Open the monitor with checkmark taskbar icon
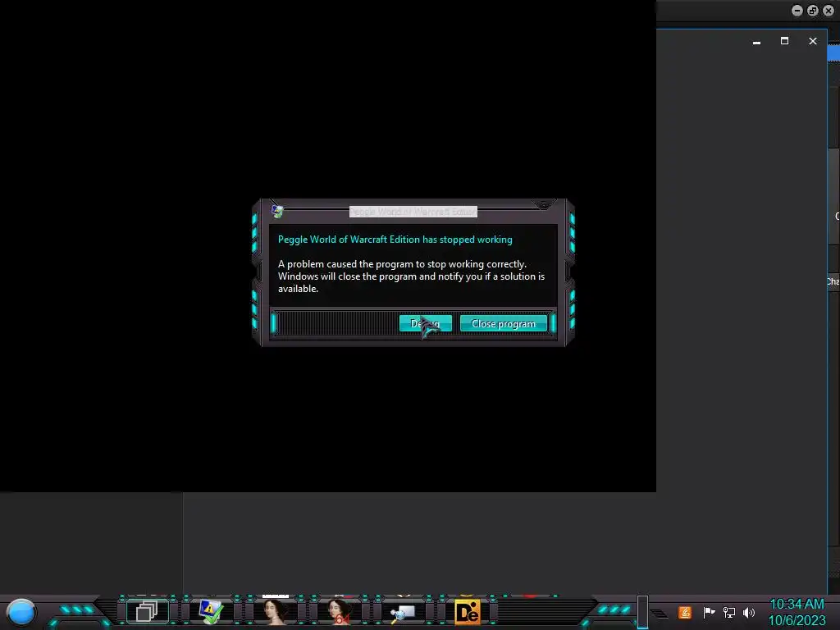 [211, 611]
